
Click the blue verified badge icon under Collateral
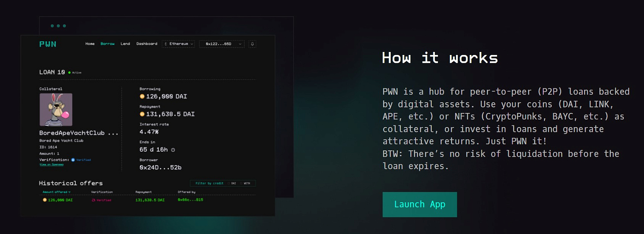(73, 160)
